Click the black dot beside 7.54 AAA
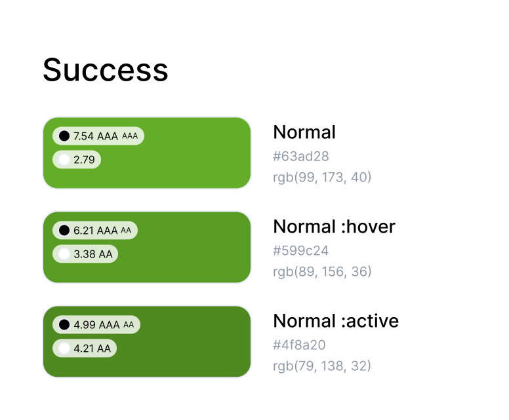This screenshot has width=509, height=420. (x=64, y=136)
